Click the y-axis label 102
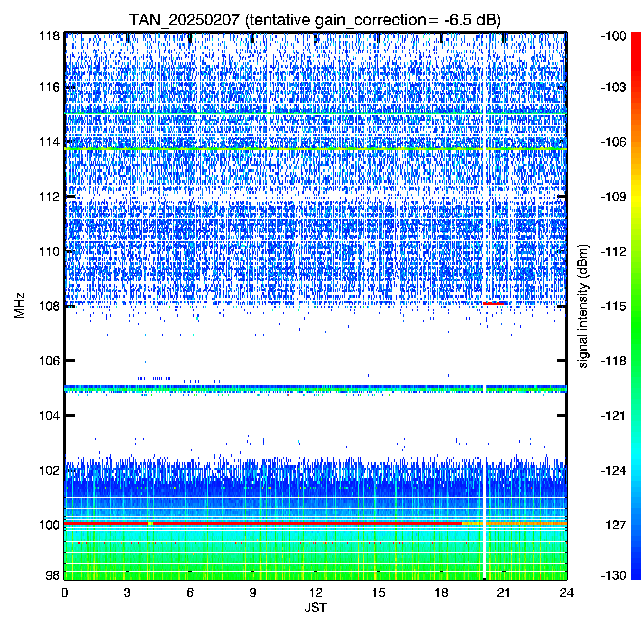Screen dimensions: 644x644 [49, 470]
